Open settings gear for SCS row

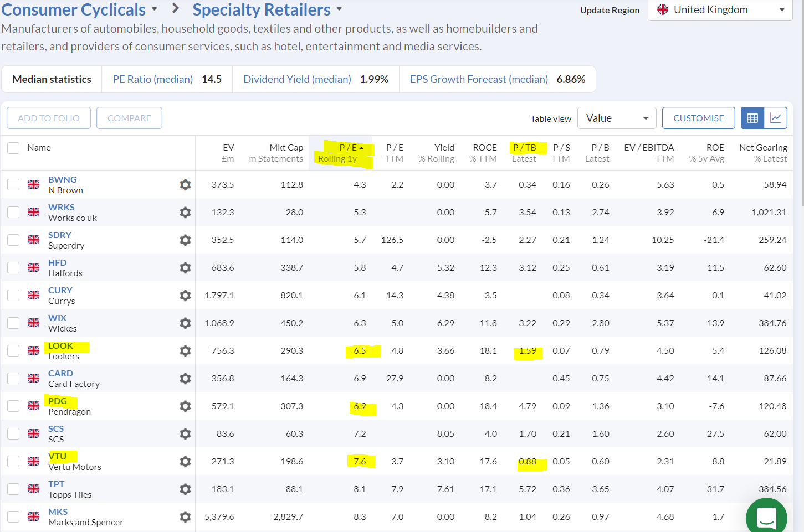tap(185, 434)
